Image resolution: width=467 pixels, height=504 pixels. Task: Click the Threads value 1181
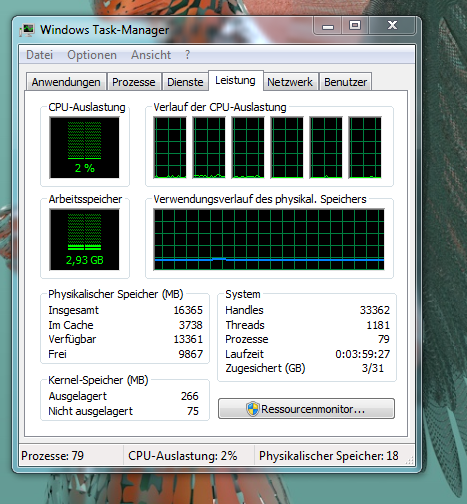378,325
